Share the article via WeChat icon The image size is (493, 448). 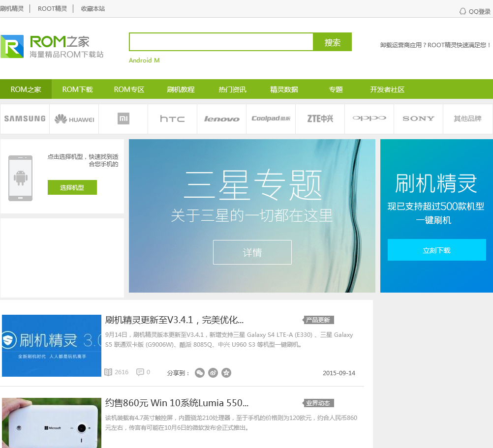[x=200, y=373]
